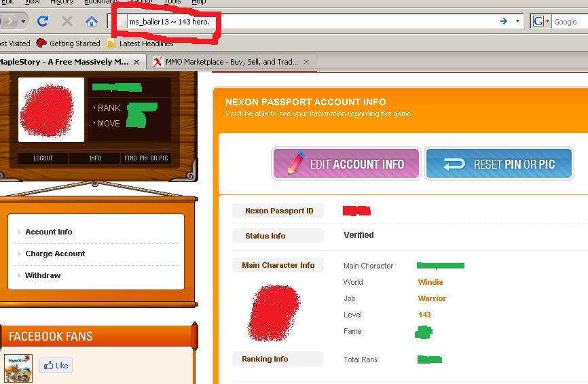Switch to the MMO Marketplace tab
Screen dimensions: 588x384
pyautogui.click(x=232, y=62)
